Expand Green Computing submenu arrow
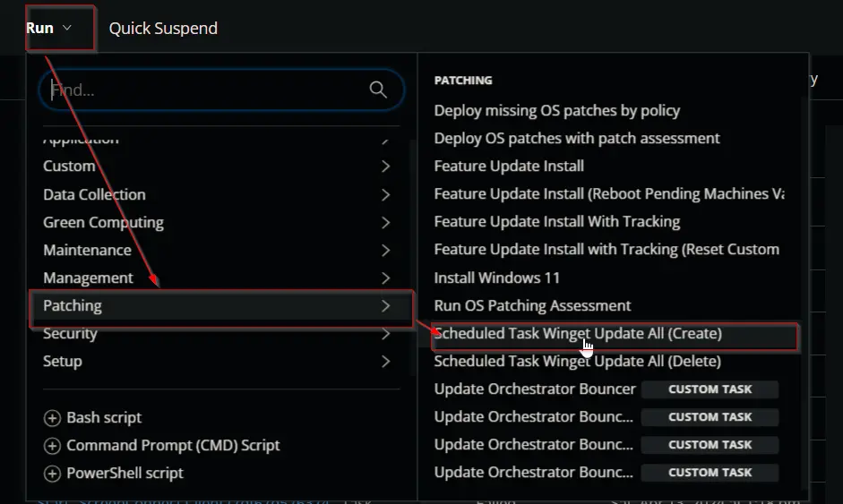This screenshot has width=843, height=504. (x=385, y=222)
